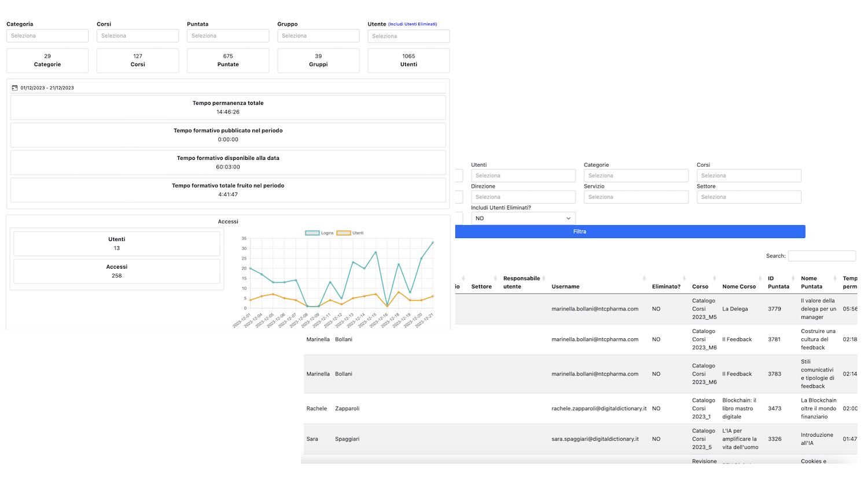Click the calendar icon beside the date range
Viewport: 868px width, 479px height.
[x=16, y=87]
